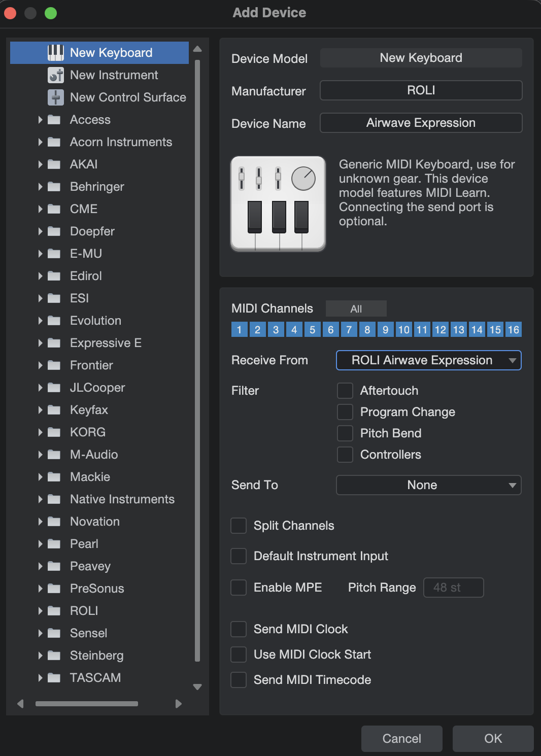Expand the TASCAM folder arrow
This screenshot has width=541, height=756.
(40, 678)
